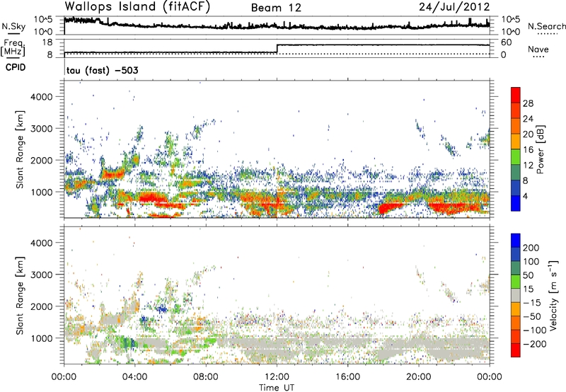
Task: Click the "Freq. [MHz]" axis label
Action: [13, 47]
